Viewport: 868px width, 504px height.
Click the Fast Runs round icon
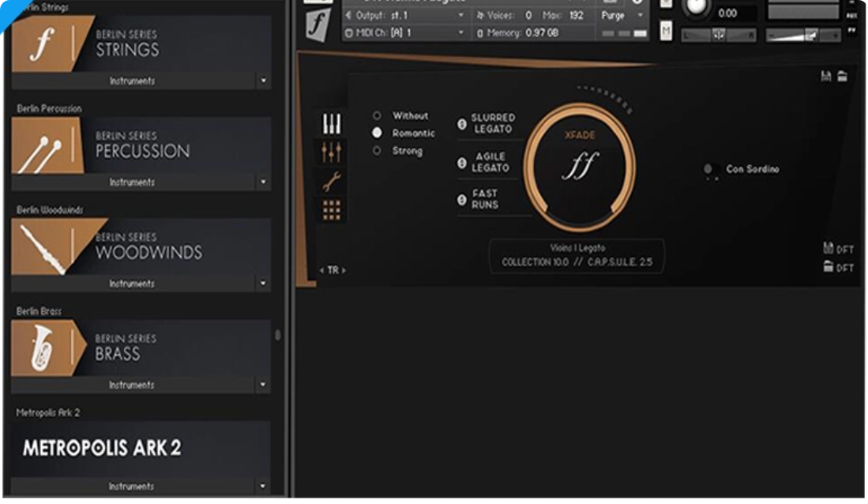pyautogui.click(x=462, y=199)
